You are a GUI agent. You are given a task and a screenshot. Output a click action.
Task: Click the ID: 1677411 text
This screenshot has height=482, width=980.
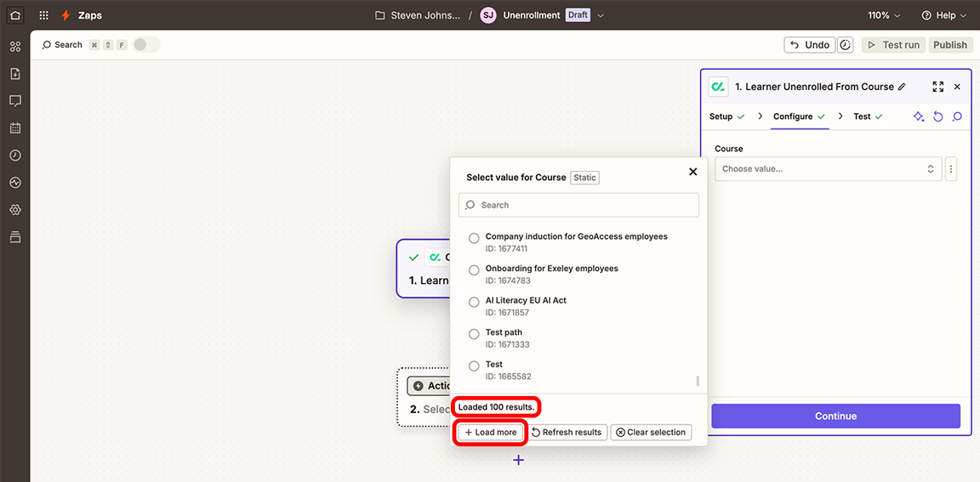click(506, 248)
